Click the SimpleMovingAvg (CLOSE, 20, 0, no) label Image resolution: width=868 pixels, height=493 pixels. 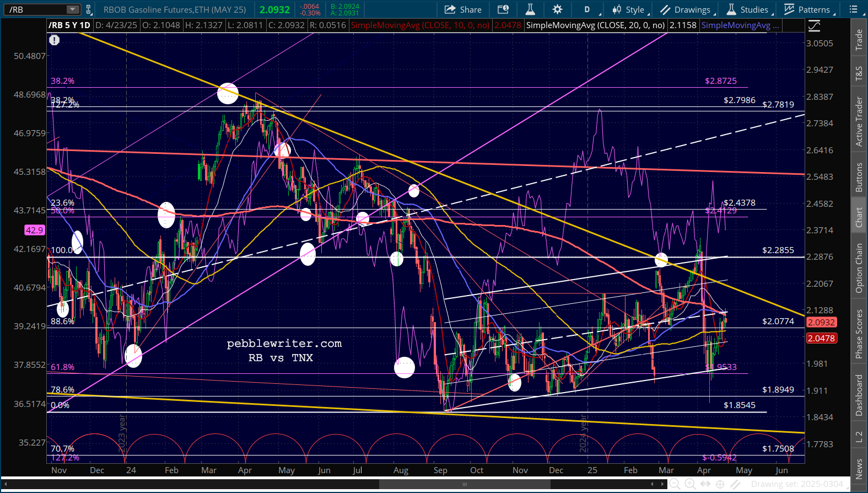coord(595,25)
